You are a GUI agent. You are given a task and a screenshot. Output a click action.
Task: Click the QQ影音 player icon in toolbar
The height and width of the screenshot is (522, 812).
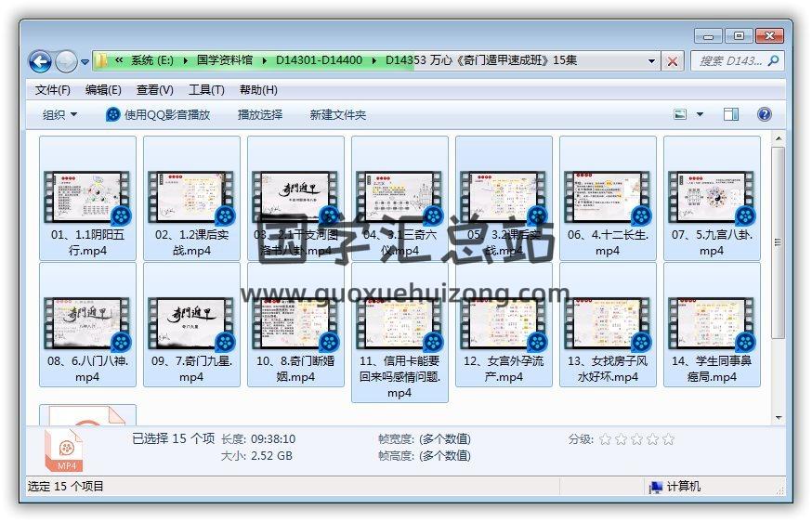pyautogui.click(x=112, y=114)
